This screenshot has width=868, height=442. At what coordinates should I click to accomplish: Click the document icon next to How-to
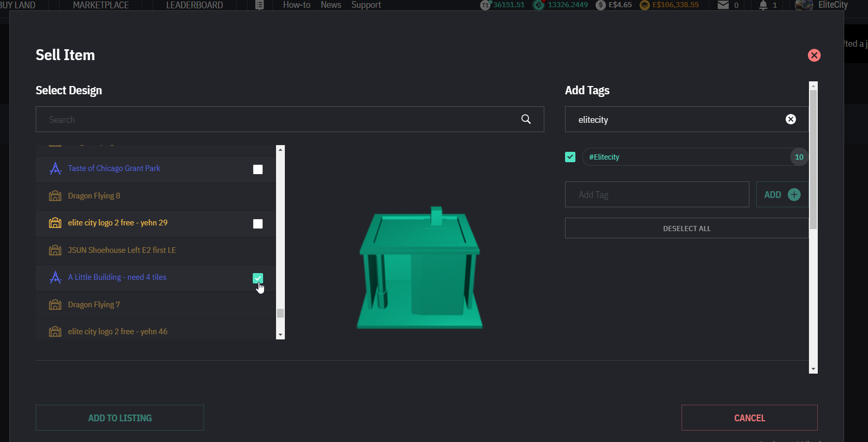coord(259,5)
